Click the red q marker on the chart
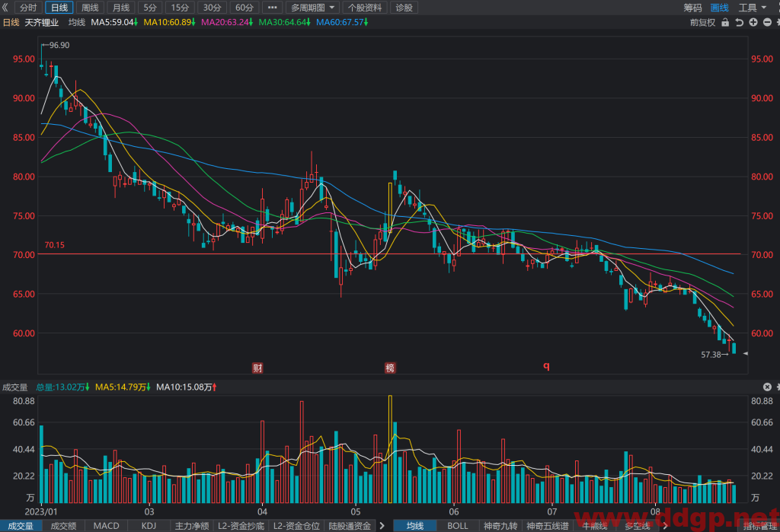Viewport: 780px width, 532px height. [546, 366]
